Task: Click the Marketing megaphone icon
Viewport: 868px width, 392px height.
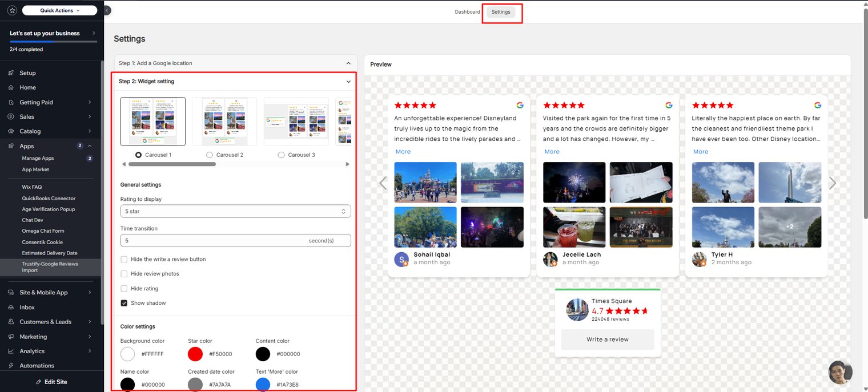Action: (11, 337)
